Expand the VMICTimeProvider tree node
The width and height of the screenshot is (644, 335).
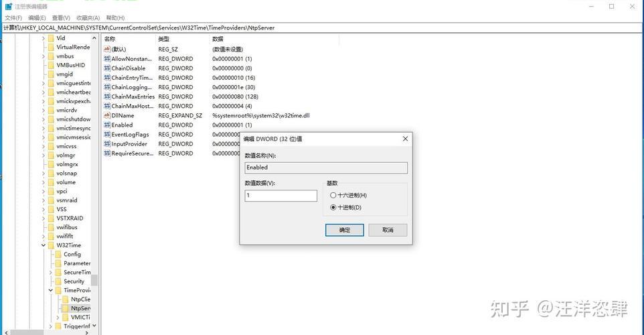(x=58, y=317)
